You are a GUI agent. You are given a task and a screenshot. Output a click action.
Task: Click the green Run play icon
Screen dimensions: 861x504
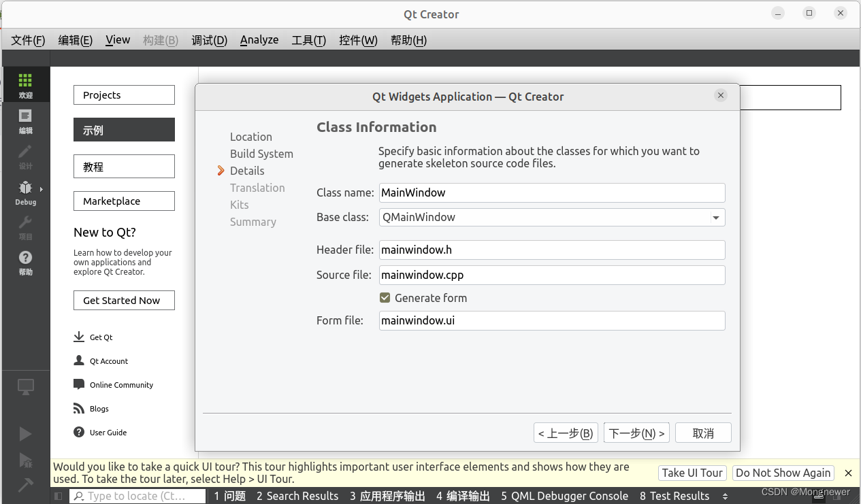pyautogui.click(x=26, y=433)
